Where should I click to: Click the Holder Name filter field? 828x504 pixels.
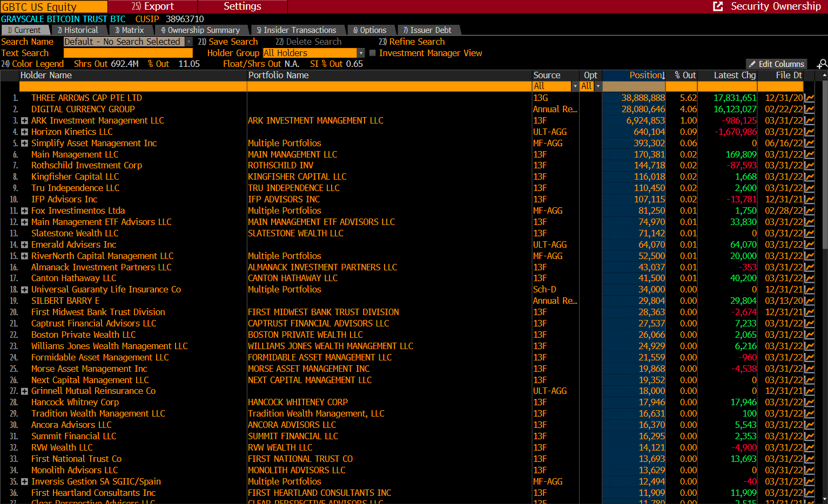[133, 86]
